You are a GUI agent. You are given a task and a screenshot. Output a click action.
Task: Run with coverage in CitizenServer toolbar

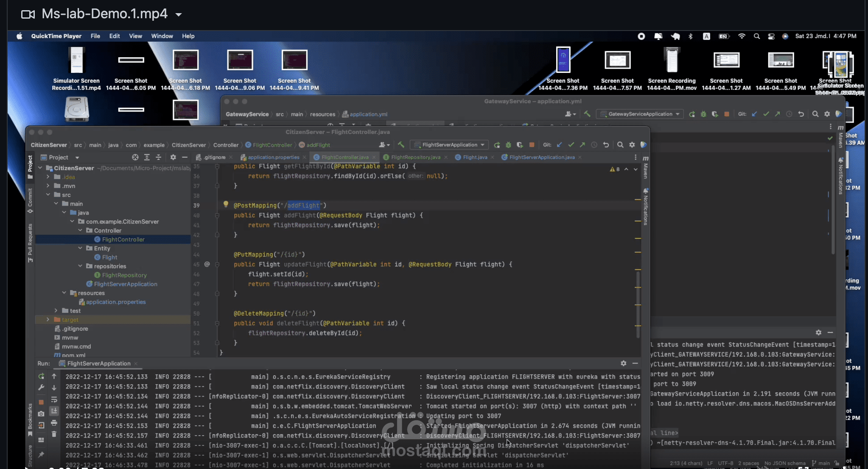pyautogui.click(x=520, y=145)
